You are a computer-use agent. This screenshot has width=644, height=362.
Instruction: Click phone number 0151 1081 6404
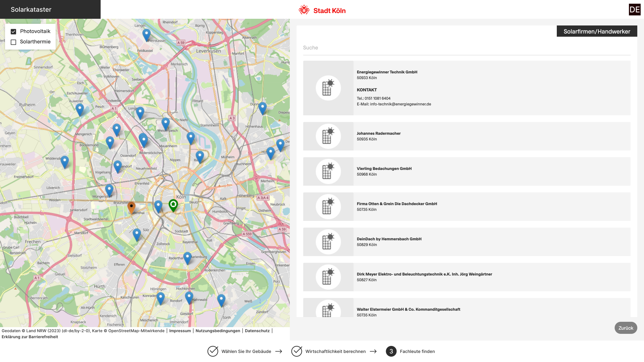pos(377,99)
